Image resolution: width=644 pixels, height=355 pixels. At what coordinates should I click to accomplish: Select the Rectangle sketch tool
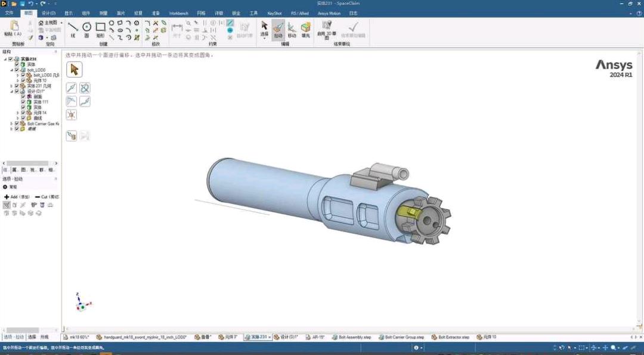tap(100, 29)
